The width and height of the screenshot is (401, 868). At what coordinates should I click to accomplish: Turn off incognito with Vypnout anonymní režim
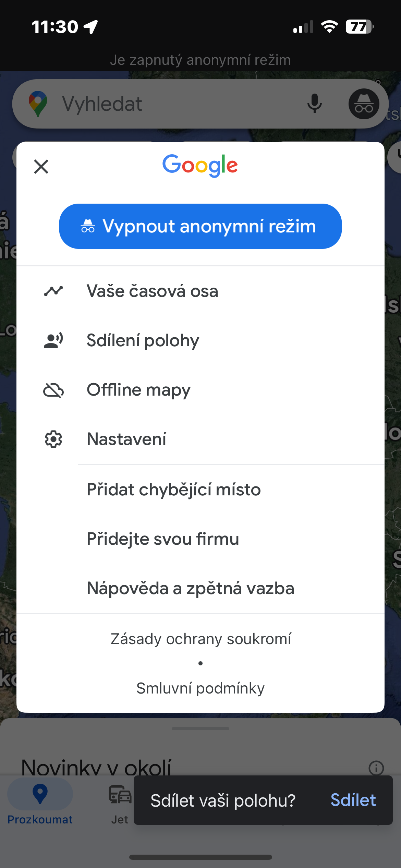200,226
